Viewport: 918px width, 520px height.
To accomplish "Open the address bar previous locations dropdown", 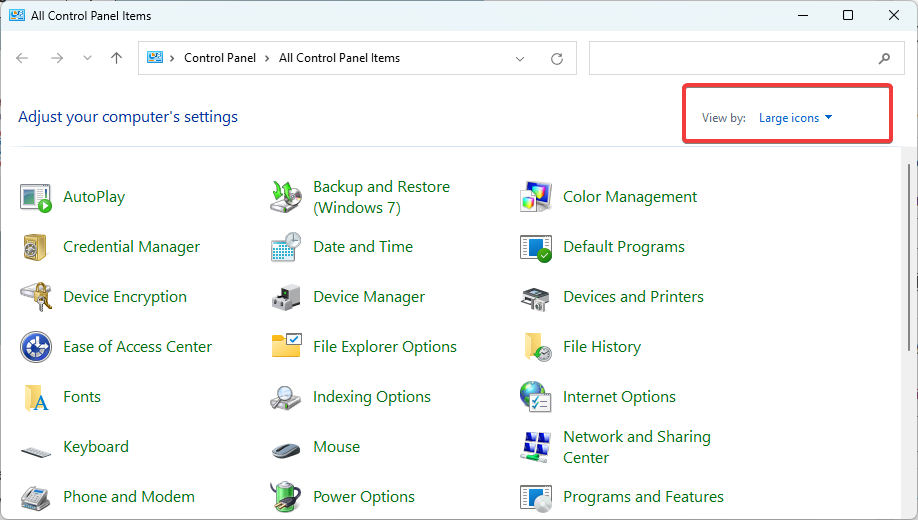I will pos(520,59).
